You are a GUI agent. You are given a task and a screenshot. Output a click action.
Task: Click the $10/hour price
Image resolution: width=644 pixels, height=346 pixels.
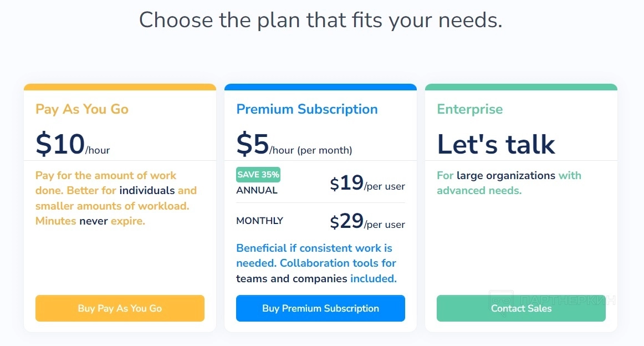coord(73,144)
